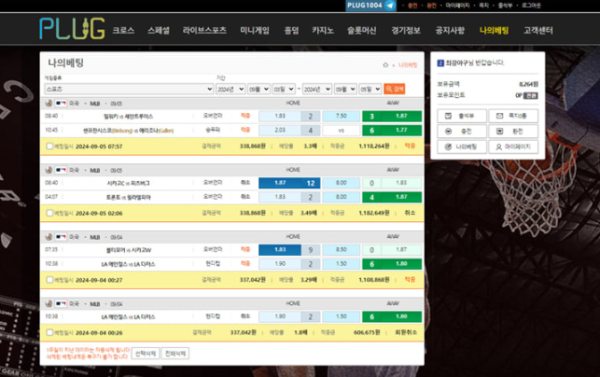The height and width of the screenshot is (377, 600).
Task: Click the MLB flag icon above the 시카고C match
Action: point(61,170)
